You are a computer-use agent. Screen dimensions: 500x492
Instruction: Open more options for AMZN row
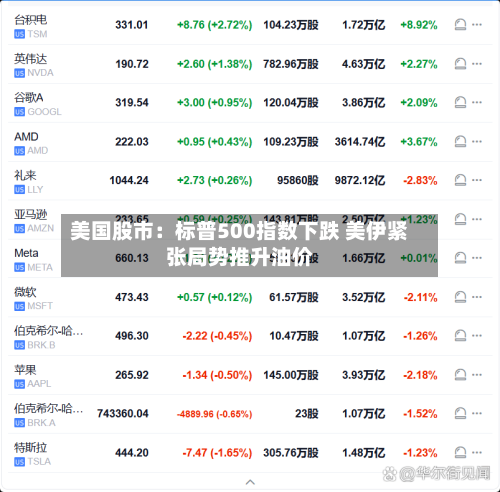477,219
